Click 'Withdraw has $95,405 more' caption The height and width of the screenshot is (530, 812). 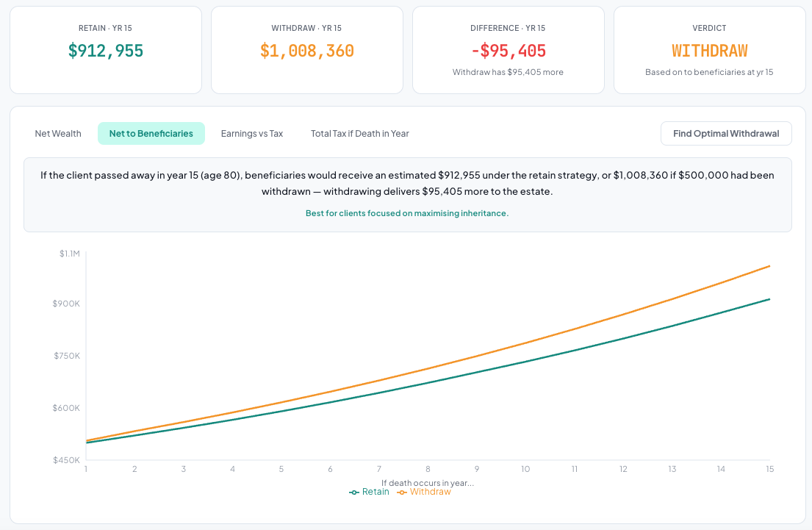tap(508, 72)
